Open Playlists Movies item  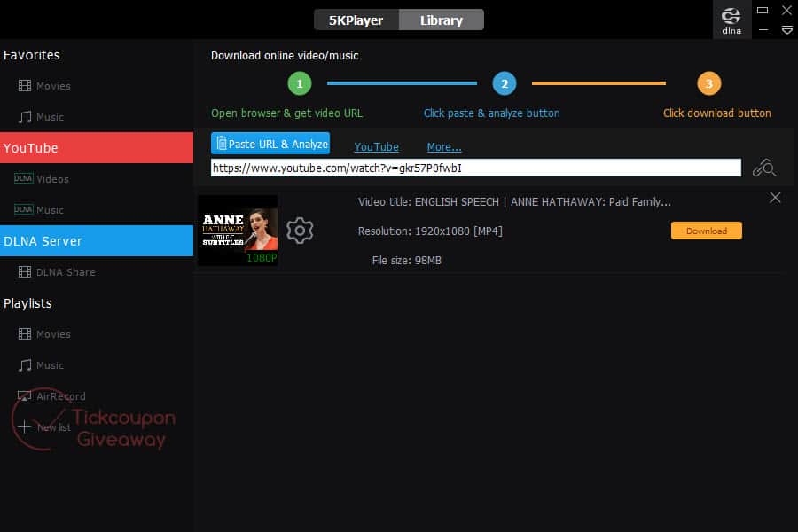pos(45,334)
